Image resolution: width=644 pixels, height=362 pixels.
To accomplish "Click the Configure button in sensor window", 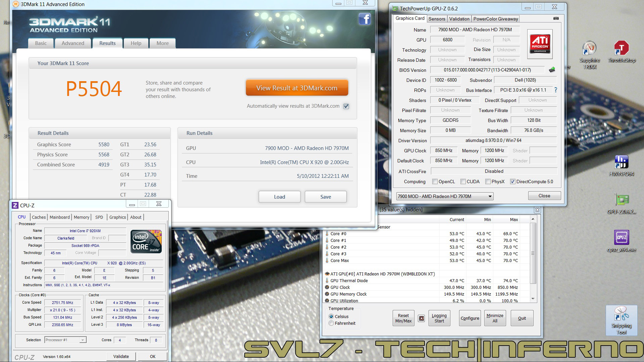I will point(470,318).
